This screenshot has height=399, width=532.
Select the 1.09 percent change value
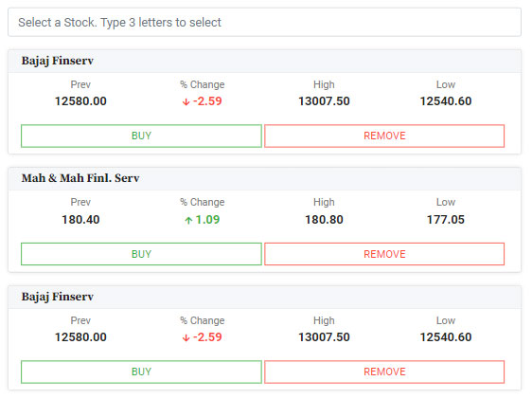pos(207,220)
